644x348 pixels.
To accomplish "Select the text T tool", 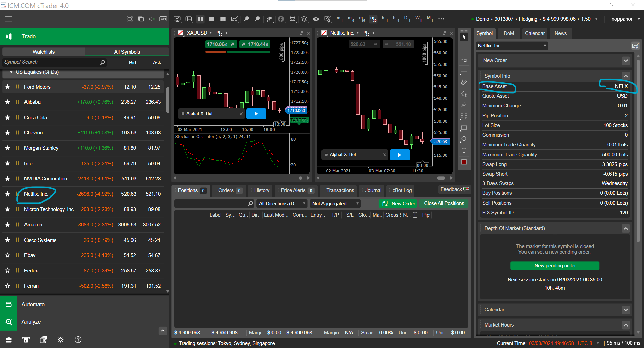I will tap(464, 150).
